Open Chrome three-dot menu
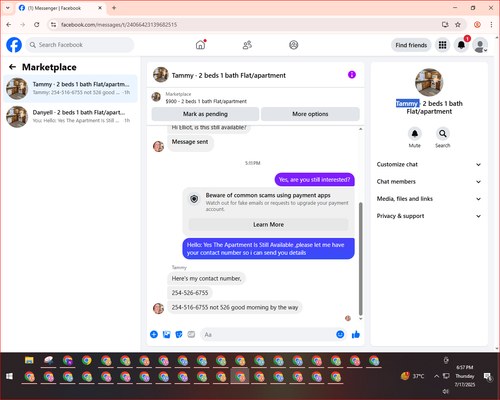The height and width of the screenshot is (400, 500). [x=491, y=24]
